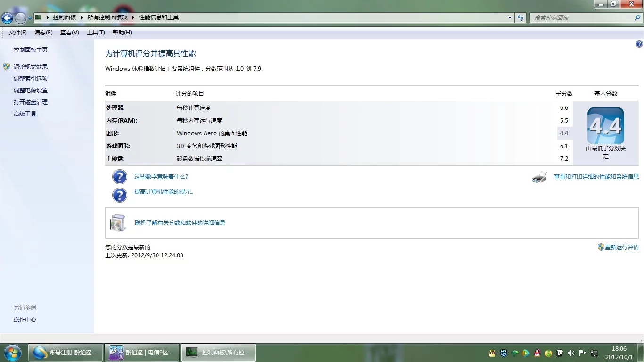This screenshot has height=362, width=644.
Task: Click the printer icon beside 查看和打印详细的性能
Action: [539, 177]
